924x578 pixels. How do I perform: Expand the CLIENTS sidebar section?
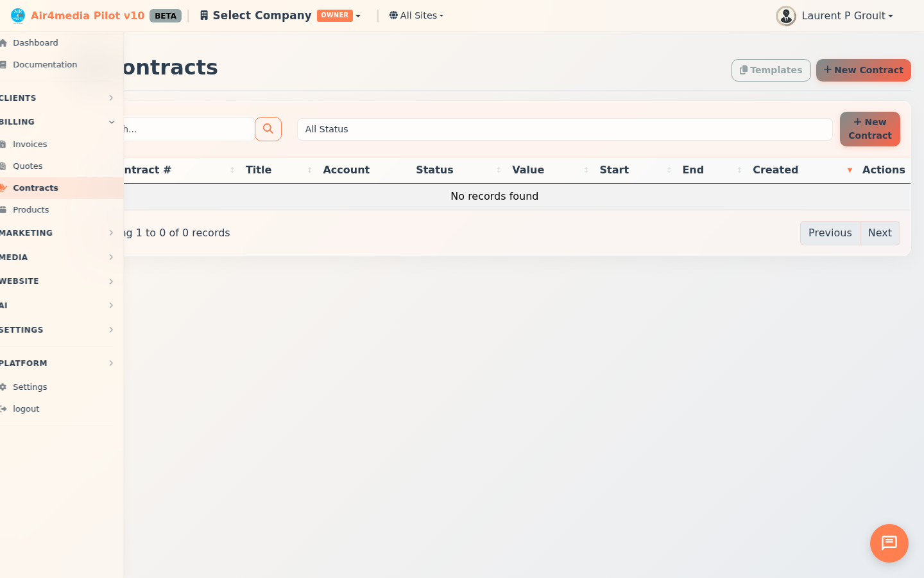[58, 98]
